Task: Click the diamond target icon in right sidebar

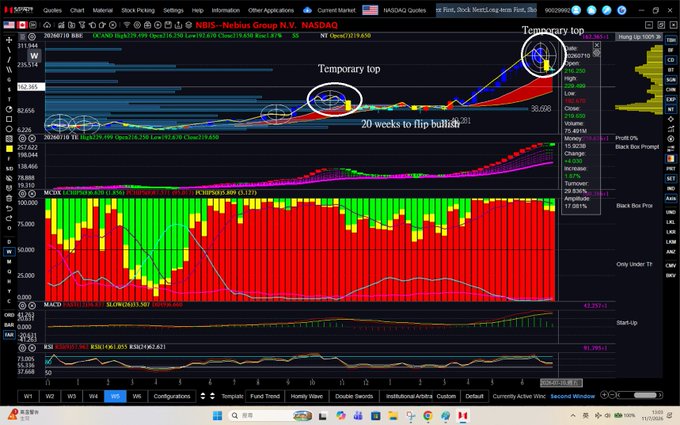Action: click(x=671, y=119)
